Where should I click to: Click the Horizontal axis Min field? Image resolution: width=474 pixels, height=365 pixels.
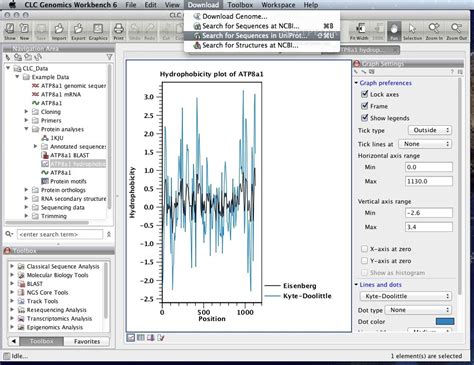tap(429, 167)
